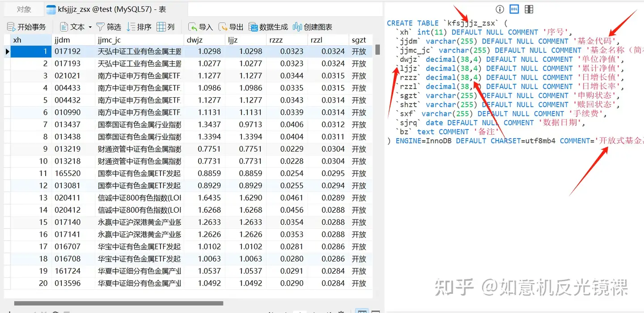Select cell 004433 in jjdm column
This screenshot has height=313, width=644.
(x=73, y=88)
